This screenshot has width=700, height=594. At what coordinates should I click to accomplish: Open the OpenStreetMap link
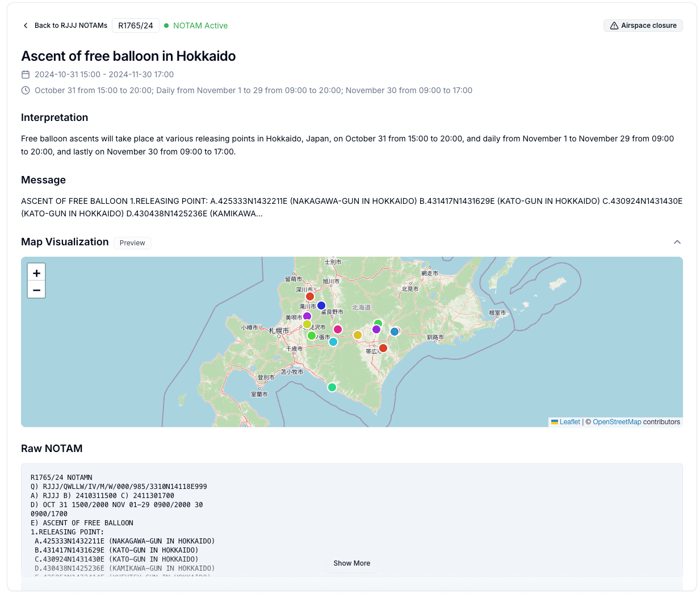[617, 422]
